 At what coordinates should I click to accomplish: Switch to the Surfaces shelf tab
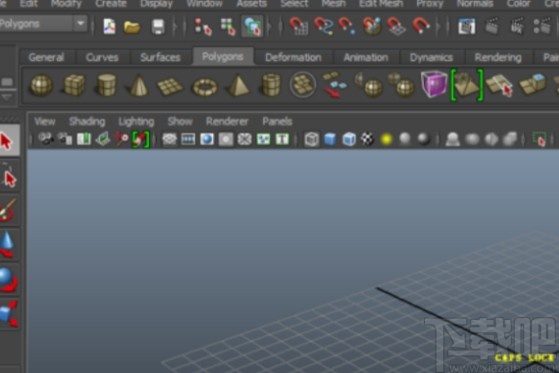tap(160, 57)
